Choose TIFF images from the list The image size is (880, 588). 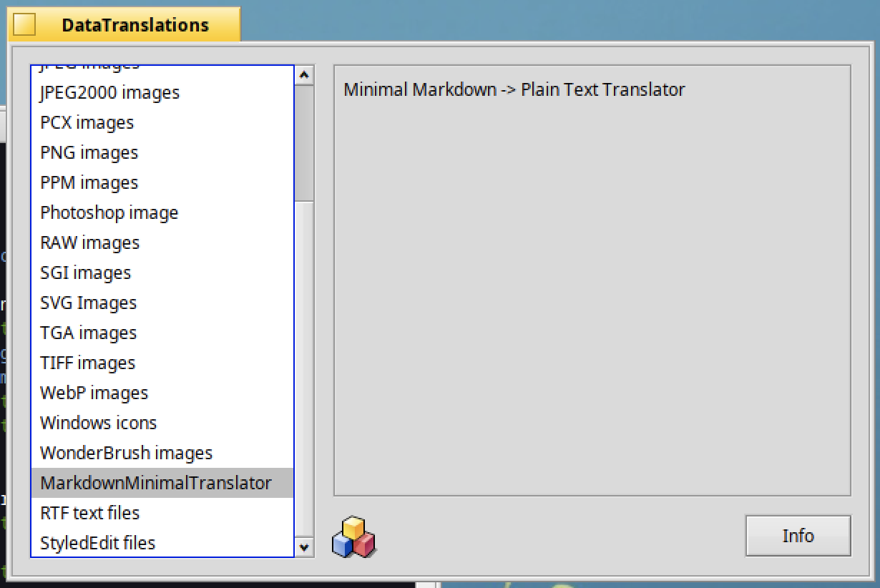[87, 363]
